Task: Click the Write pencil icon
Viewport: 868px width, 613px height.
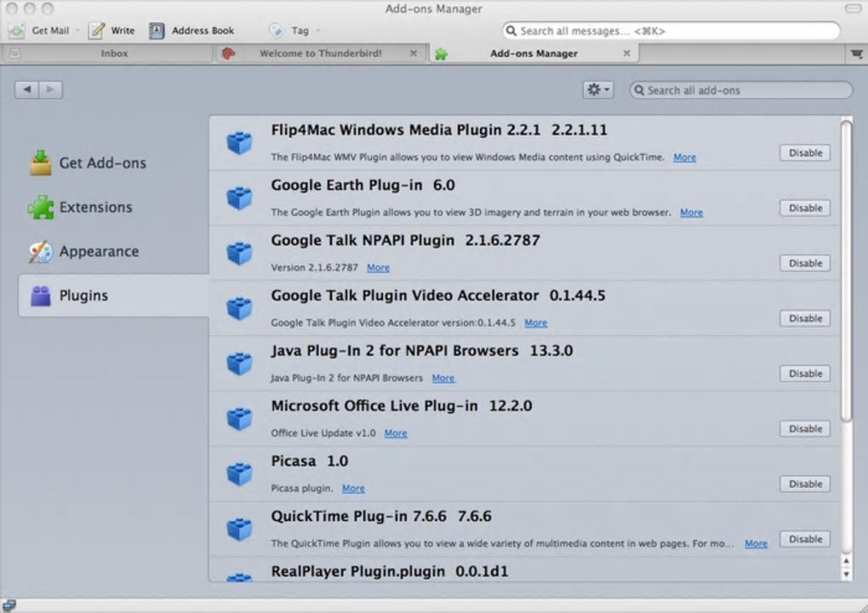Action: [97, 31]
